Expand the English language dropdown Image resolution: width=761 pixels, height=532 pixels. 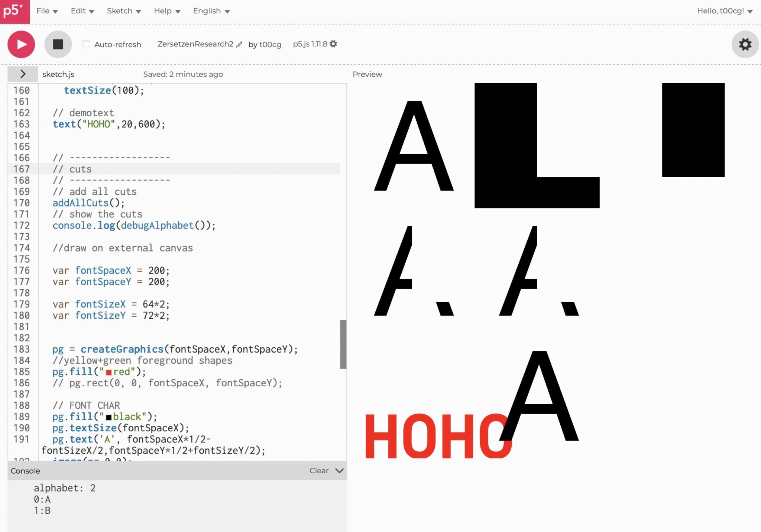tap(211, 11)
